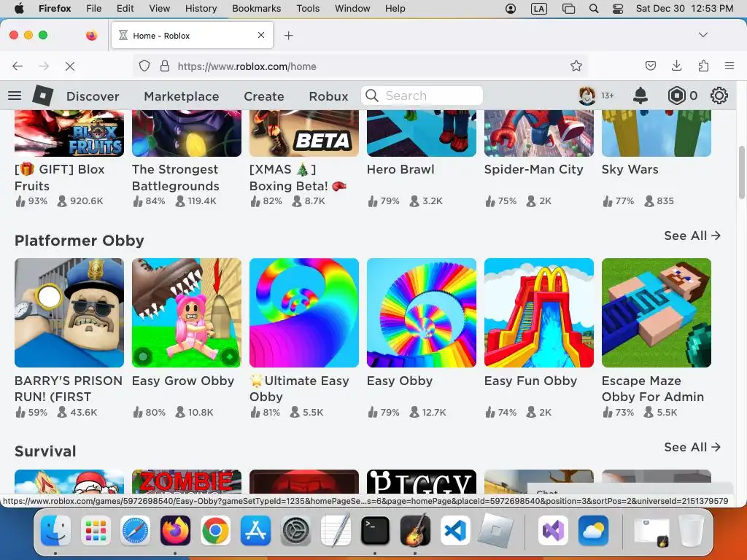This screenshot has width=747, height=560.
Task: Open macOS Control Center
Action: click(618, 9)
